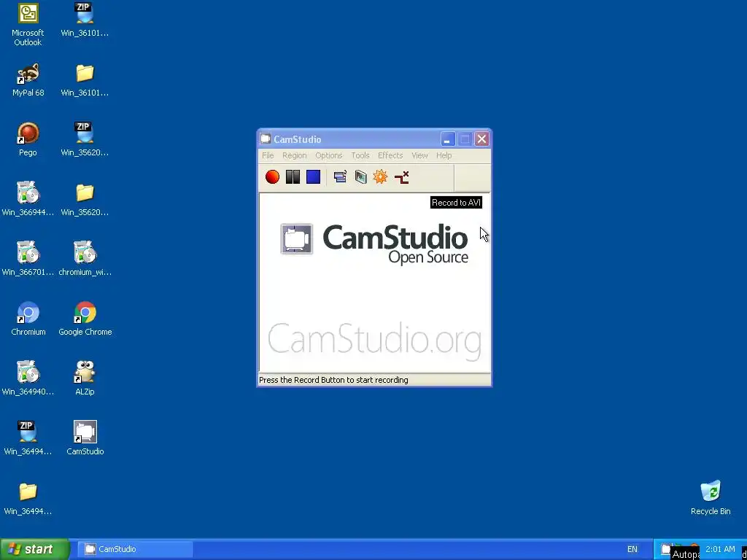
Task: Select the Recycle Bin icon
Action: [x=711, y=498]
